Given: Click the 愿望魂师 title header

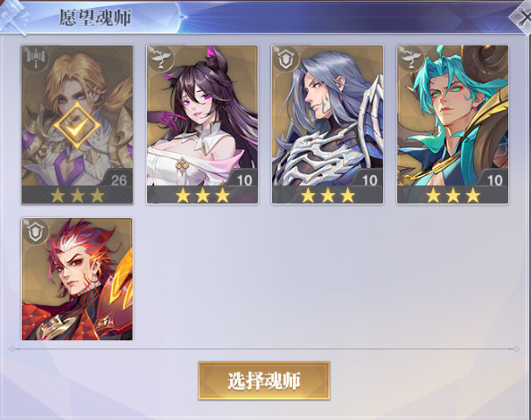Looking at the screenshot, I should (x=94, y=17).
